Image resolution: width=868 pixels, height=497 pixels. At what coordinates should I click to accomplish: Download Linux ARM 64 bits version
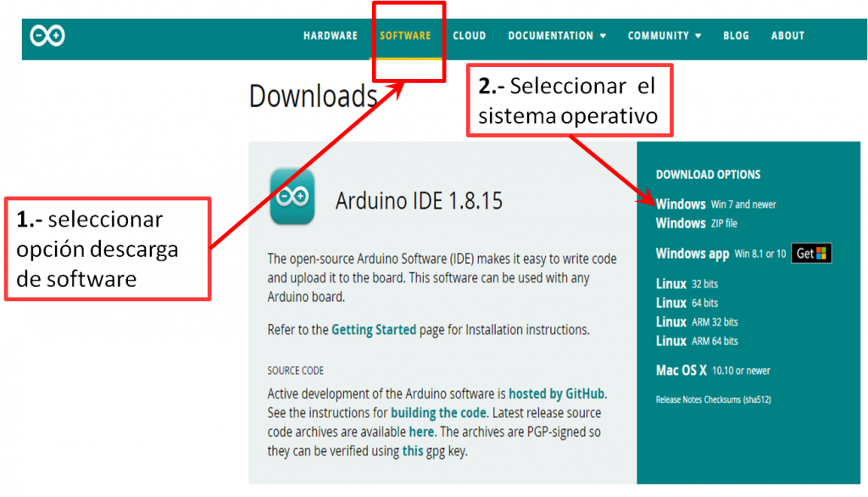click(697, 341)
